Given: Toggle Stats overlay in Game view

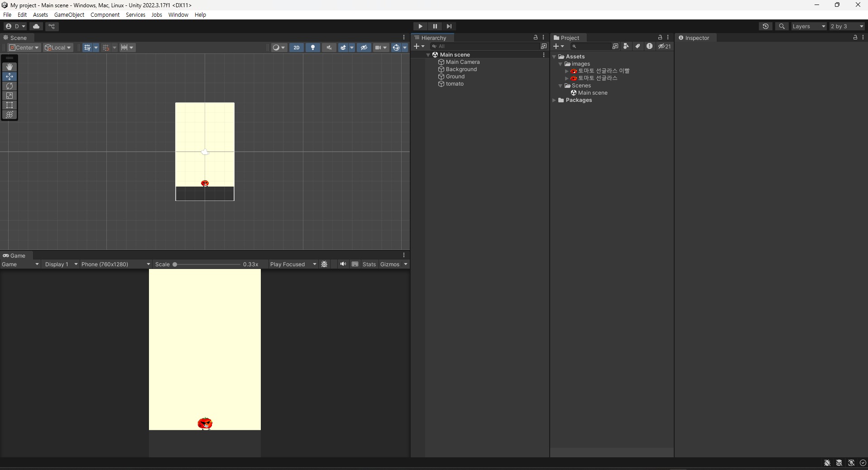Looking at the screenshot, I should click(369, 264).
